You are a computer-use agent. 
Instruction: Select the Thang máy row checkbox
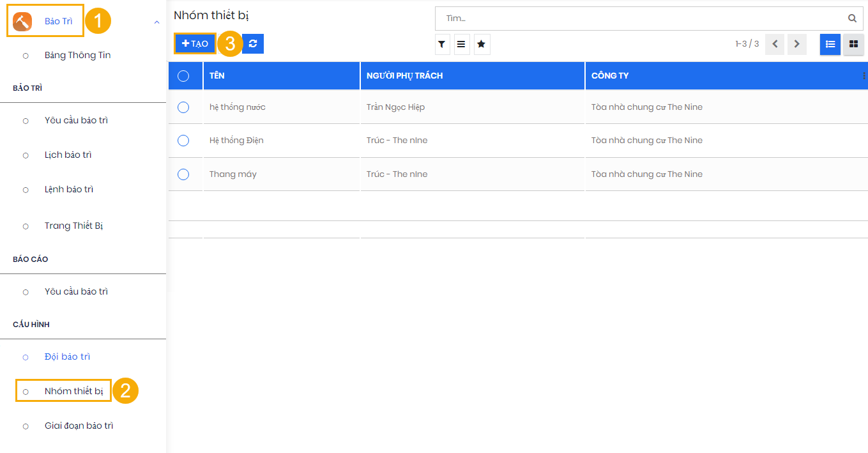coord(183,174)
